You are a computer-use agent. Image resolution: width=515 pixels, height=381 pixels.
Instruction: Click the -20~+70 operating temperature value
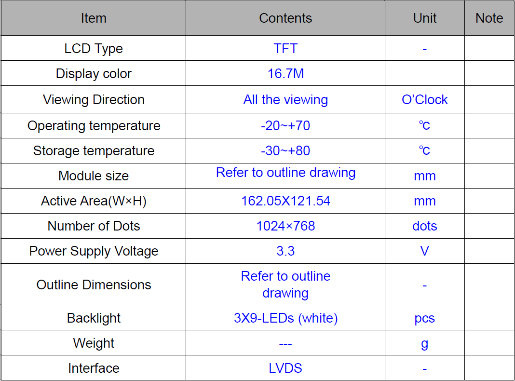(x=285, y=125)
